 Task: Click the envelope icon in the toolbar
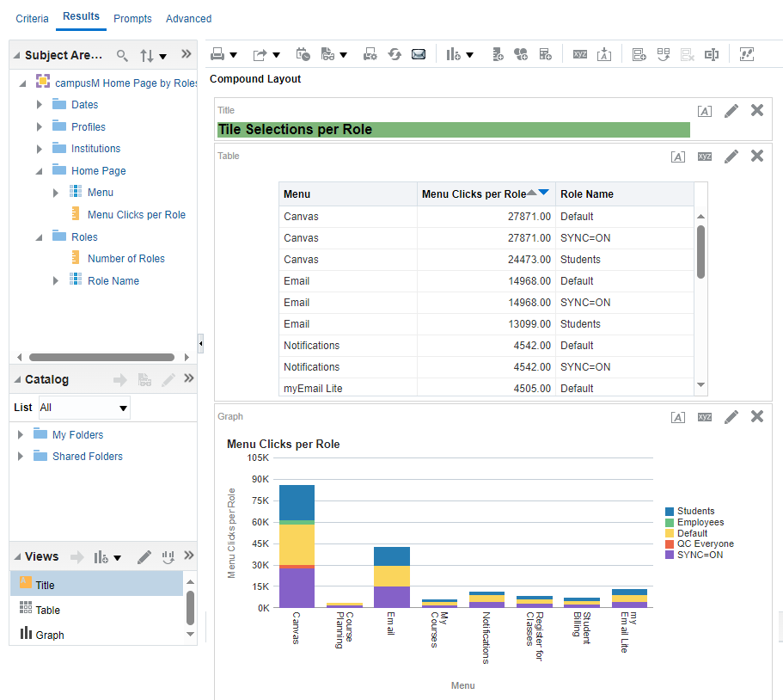click(419, 54)
